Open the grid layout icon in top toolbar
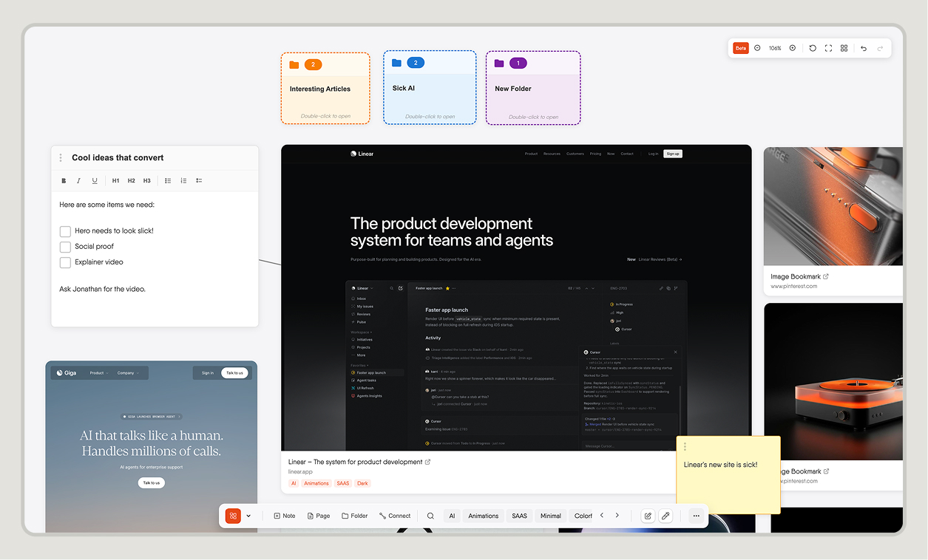Viewport: 928px width, 560px height. (x=844, y=48)
